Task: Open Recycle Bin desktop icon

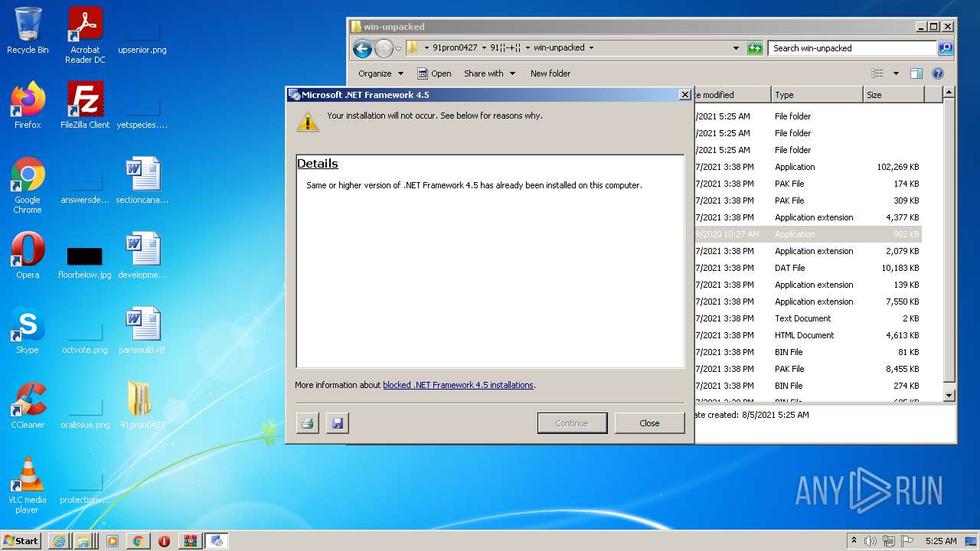Action: click(x=28, y=31)
